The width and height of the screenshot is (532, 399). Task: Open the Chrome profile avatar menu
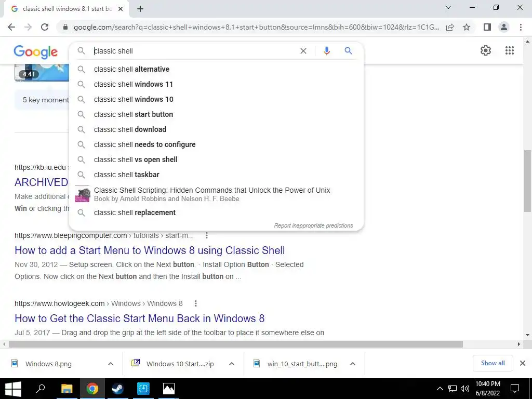[x=504, y=27]
